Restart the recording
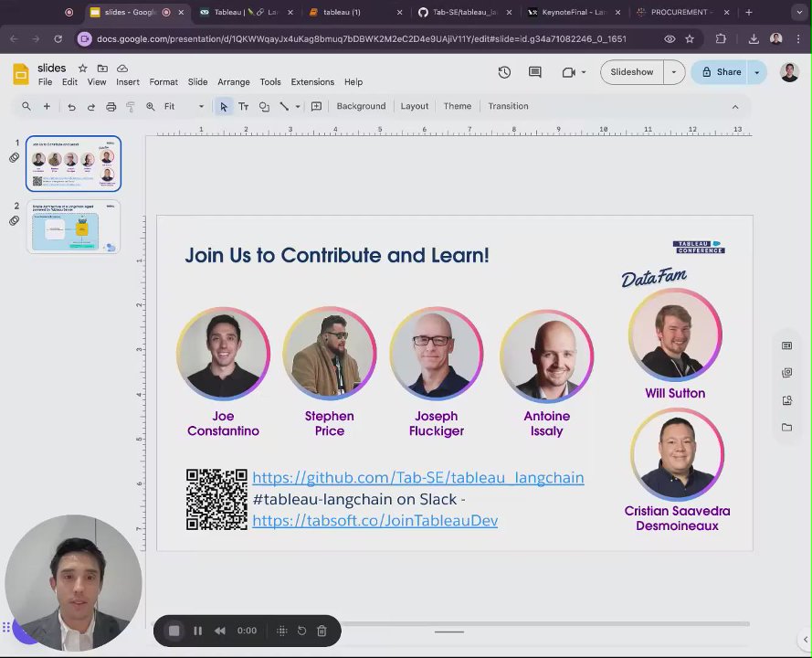The height and width of the screenshot is (658, 812). pos(302,631)
